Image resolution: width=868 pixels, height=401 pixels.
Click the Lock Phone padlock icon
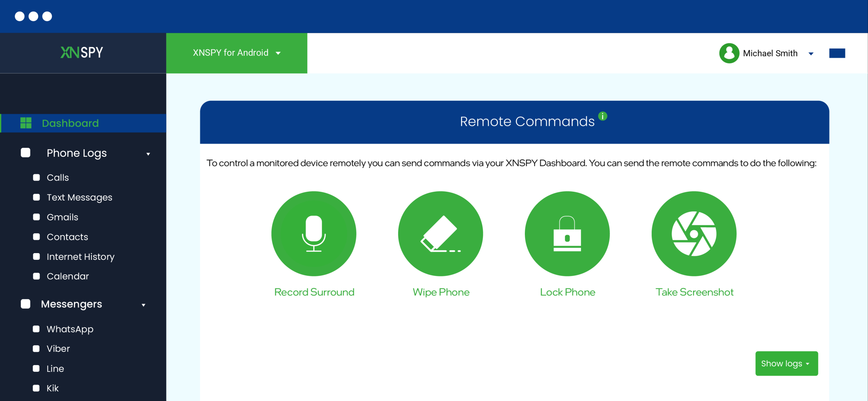pos(567,233)
